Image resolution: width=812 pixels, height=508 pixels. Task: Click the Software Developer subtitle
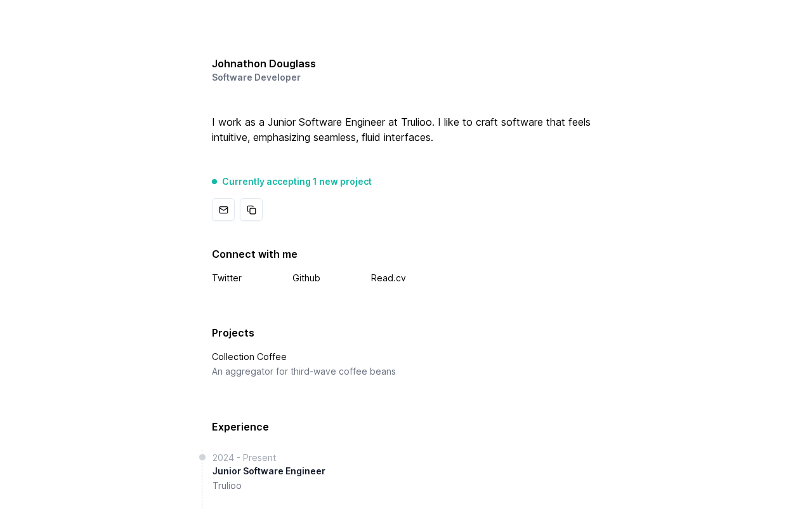(x=256, y=77)
